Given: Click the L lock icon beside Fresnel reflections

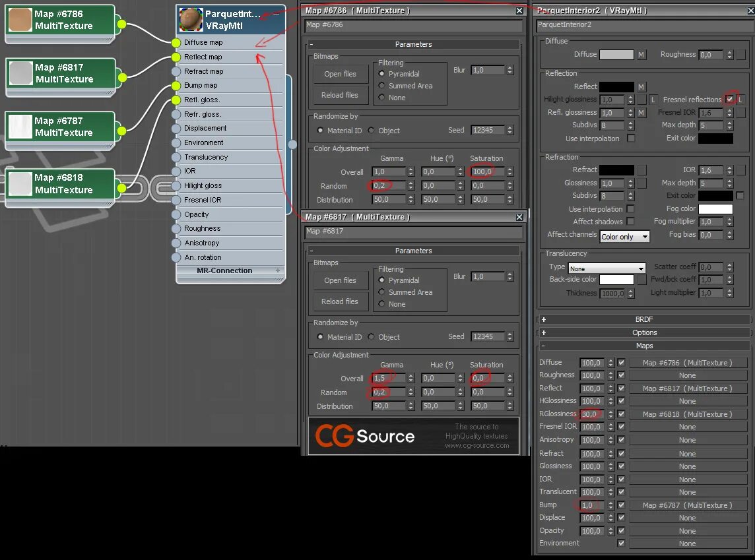Looking at the screenshot, I should click(x=741, y=100).
